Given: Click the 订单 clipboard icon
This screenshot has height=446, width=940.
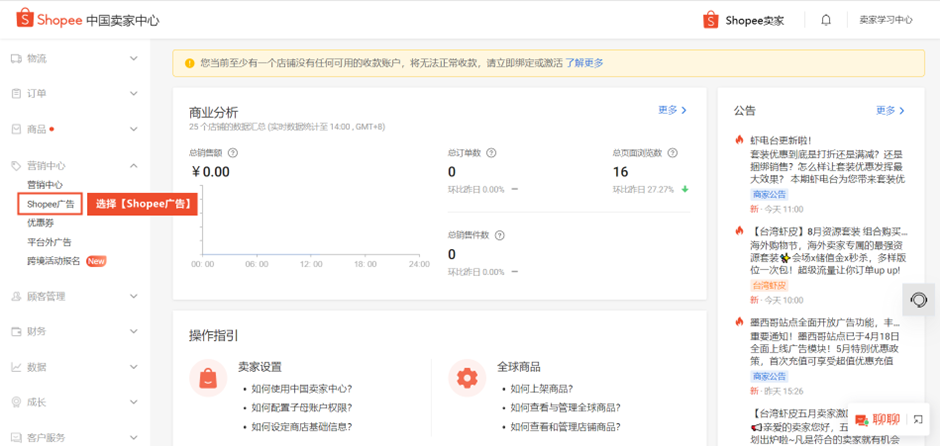Looking at the screenshot, I should click(16, 94).
